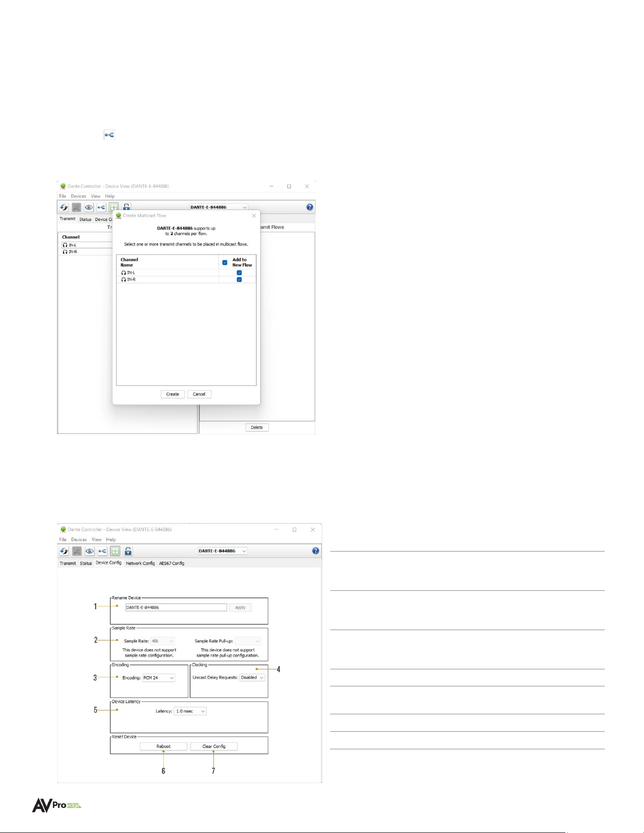This screenshot has width=644, height=833.
Task: Select Status tab in window behind Multicast dialog
Action: [85, 219]
